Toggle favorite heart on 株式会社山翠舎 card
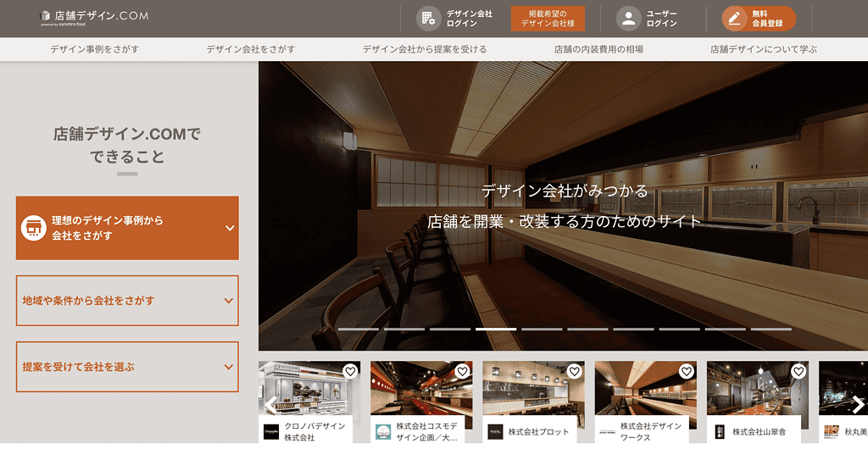This screenshot has height=449, width=868. point(798,371)
